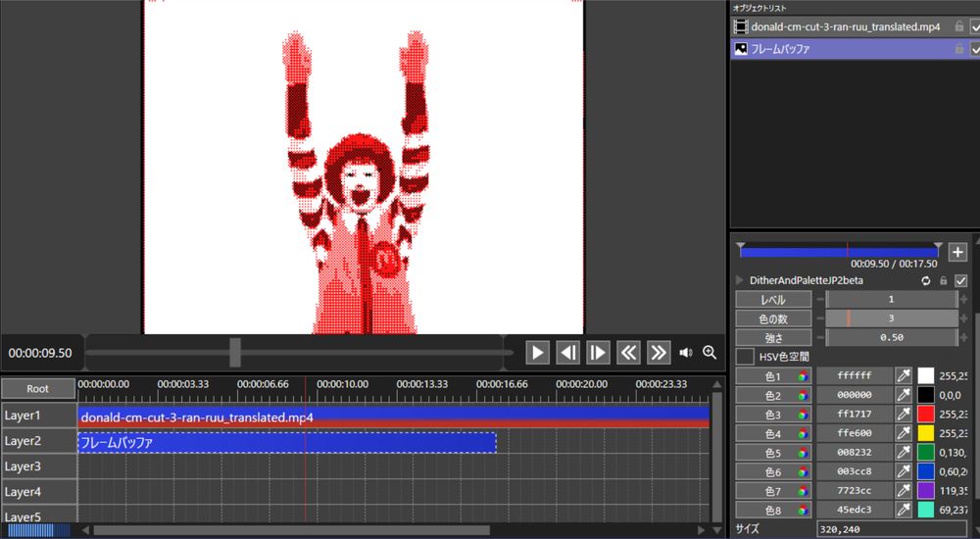The width and height of the screenshot is (980, 539).
Task: Click the Layer2 header button
Action: click(x=38, y=441)
